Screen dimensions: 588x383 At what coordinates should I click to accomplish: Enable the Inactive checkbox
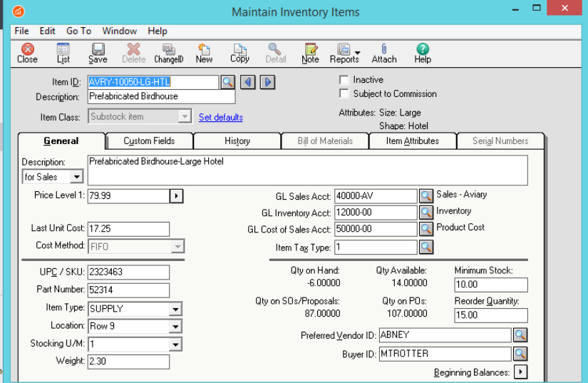pyautogui.click(x=344, y=80)
